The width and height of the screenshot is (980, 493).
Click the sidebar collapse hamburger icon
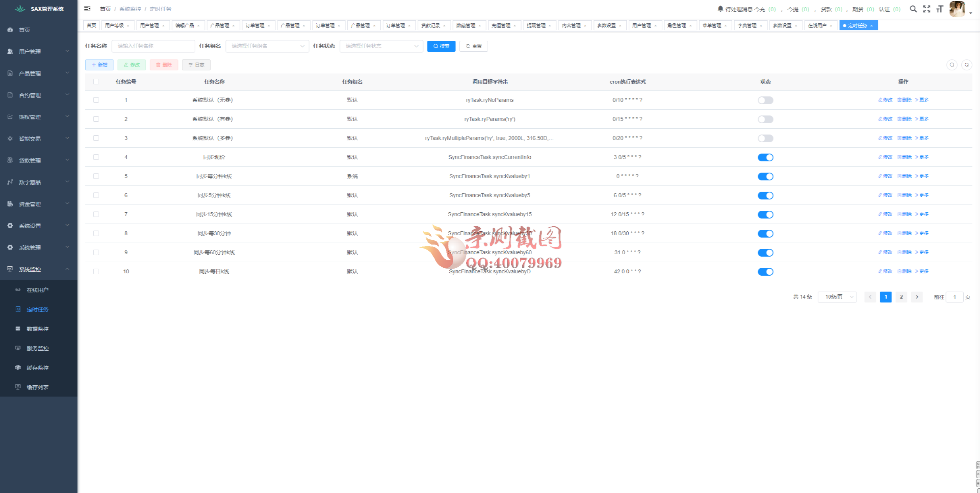tap(87, 9)
